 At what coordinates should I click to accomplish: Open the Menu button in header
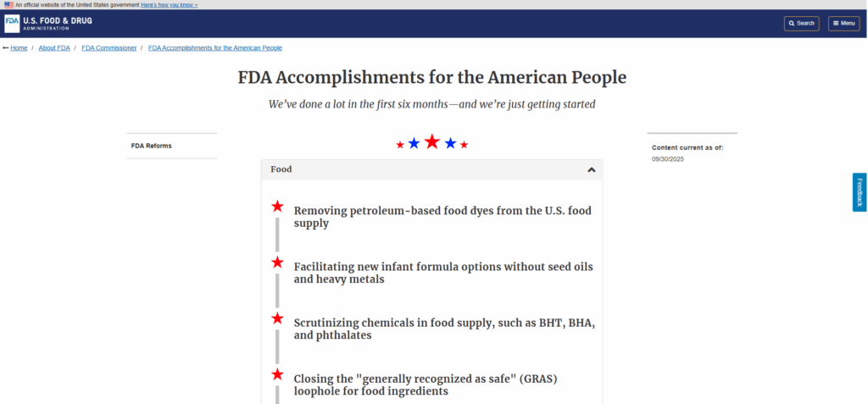point(843,24)
